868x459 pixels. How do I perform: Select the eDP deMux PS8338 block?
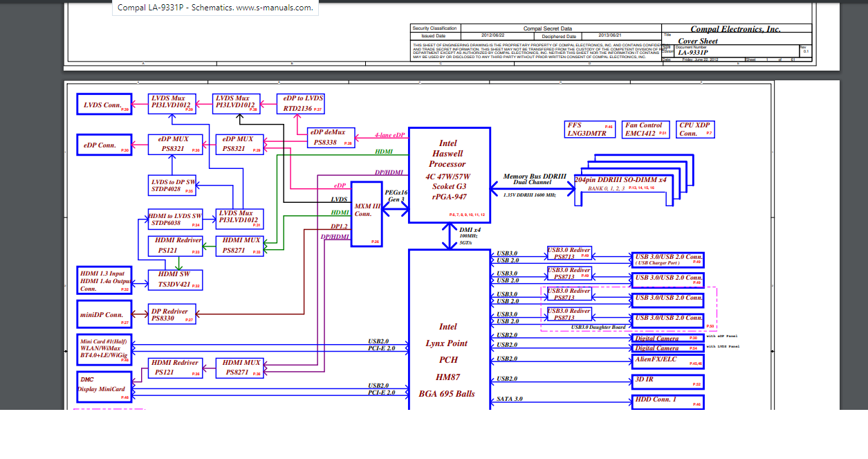(x=332, y=137)
